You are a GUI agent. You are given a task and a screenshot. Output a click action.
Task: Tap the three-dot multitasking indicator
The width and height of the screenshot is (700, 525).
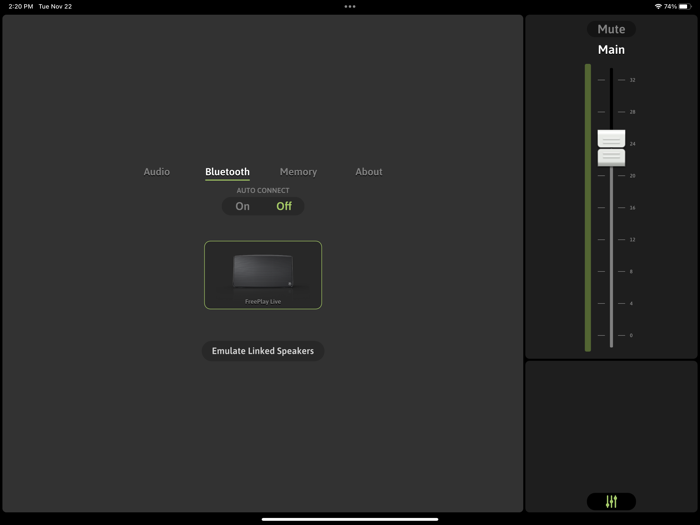350,6
